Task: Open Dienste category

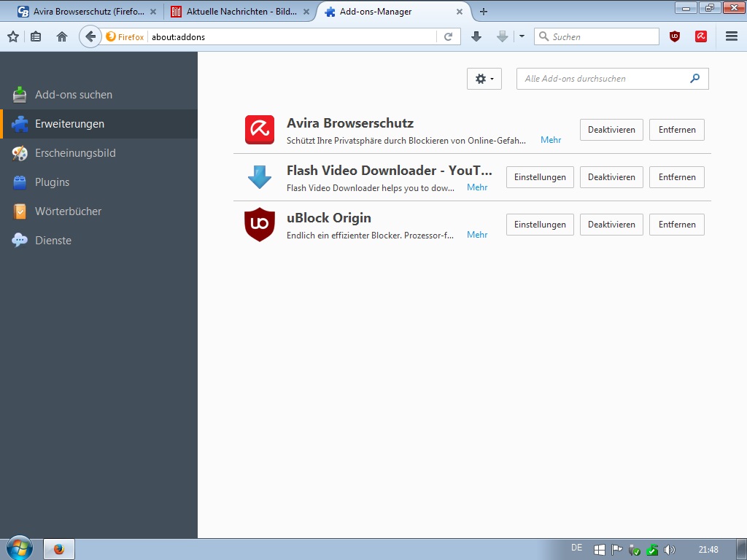Action: click(x=98, y=240)
